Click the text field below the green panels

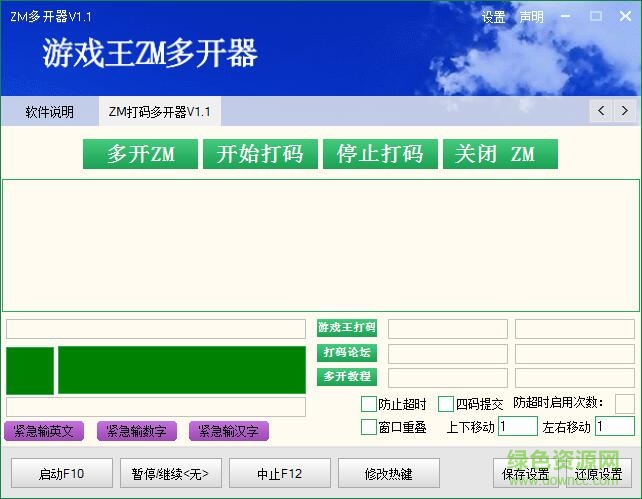click(156, 406)
